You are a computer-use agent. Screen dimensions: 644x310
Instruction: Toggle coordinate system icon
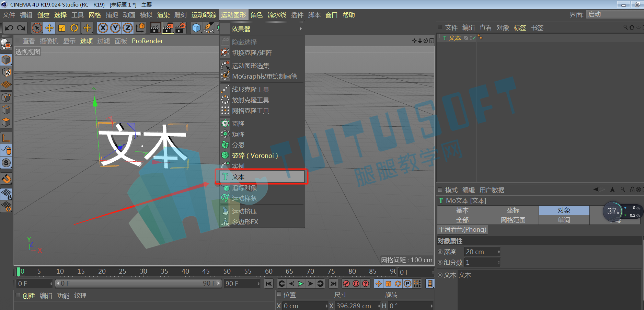point(140,28)
